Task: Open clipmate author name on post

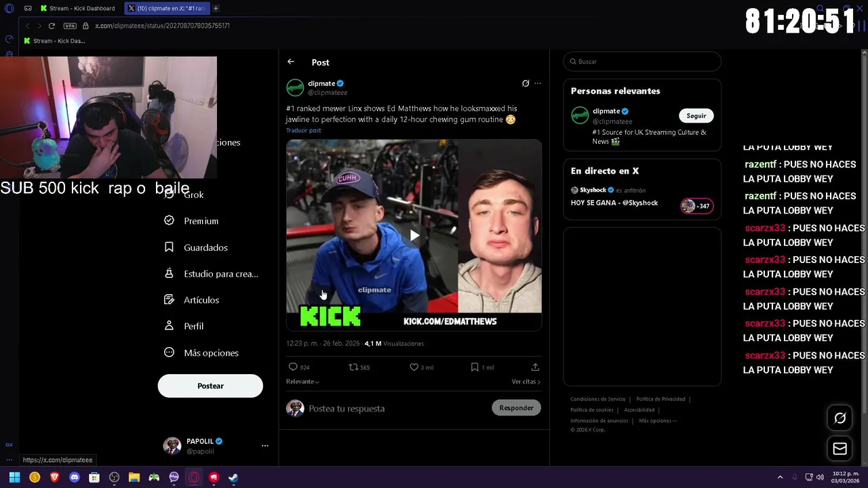Action: [321, 83]
